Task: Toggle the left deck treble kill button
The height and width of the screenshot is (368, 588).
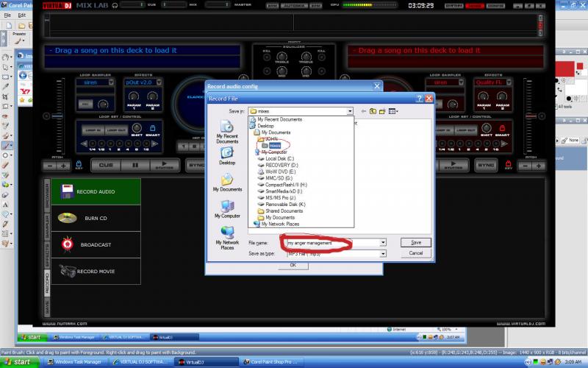Action: tap(267, 57)
